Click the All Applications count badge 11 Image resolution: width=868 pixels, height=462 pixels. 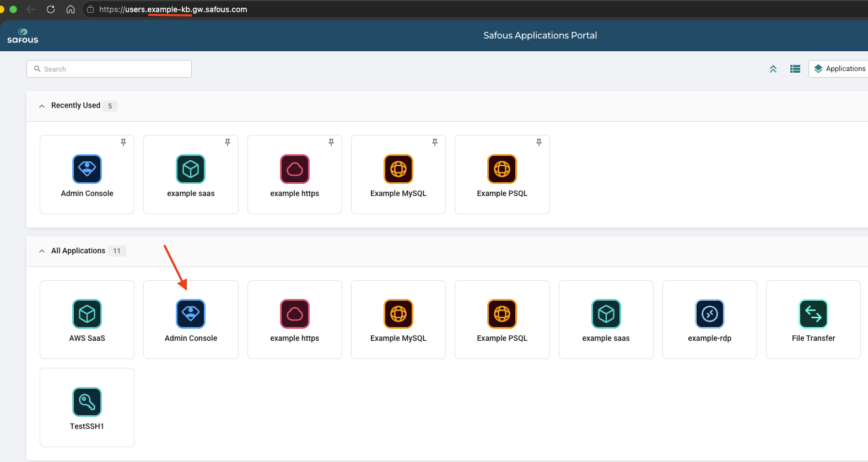click(x=117, y=251)
